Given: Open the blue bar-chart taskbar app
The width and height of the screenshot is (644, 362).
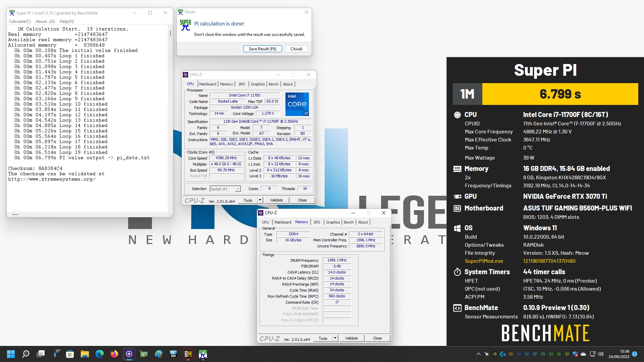Looking at the screenshot, I should tap(173, 354).
